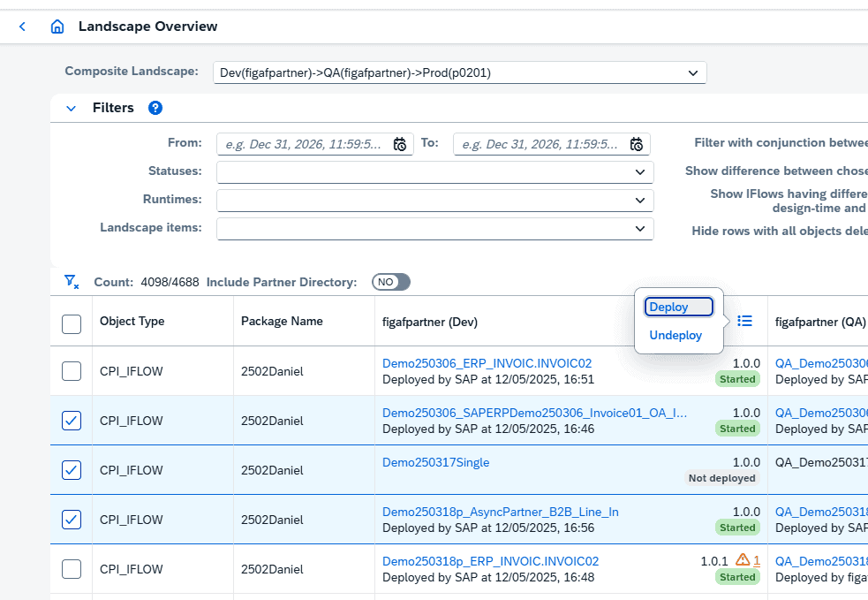Click the figafpartner (Dev) column header
The image size is (868, 600).
point(429,322)
